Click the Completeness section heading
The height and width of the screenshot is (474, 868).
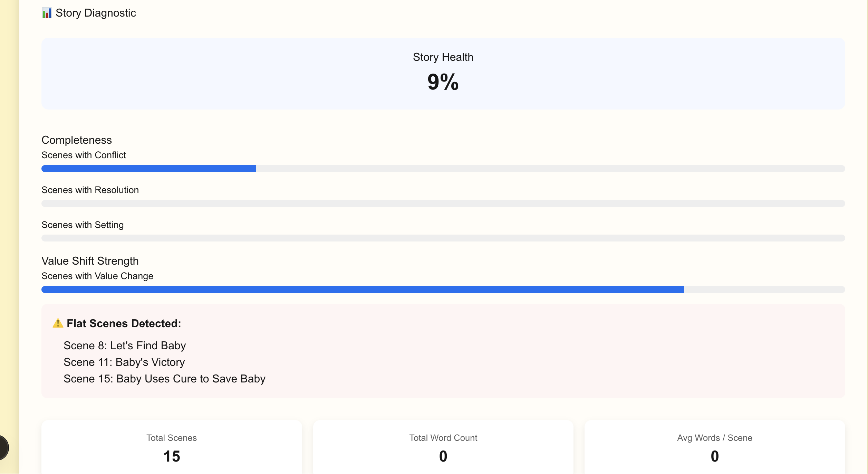coord(77,140)
